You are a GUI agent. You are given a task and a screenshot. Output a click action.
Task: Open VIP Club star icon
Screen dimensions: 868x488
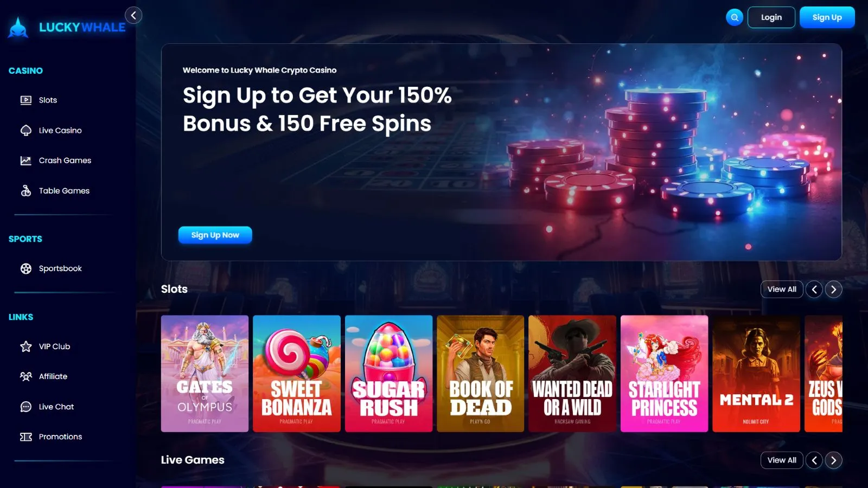click(x=25, y=346)
